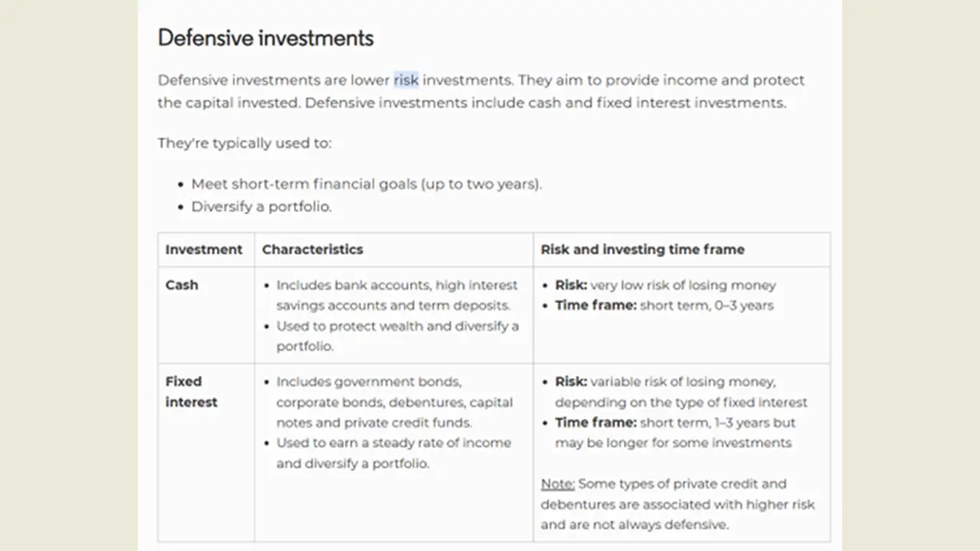The height and width of the screenshot is (551, 980).
Task: Click the "Investment" column header
Action: (x=204, y=249)
